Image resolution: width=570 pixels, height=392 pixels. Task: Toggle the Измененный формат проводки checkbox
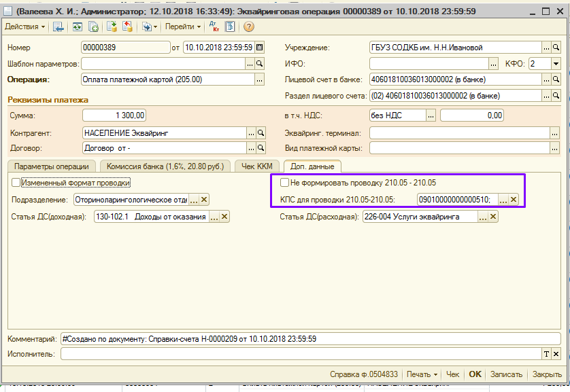(x=16, y=183)
